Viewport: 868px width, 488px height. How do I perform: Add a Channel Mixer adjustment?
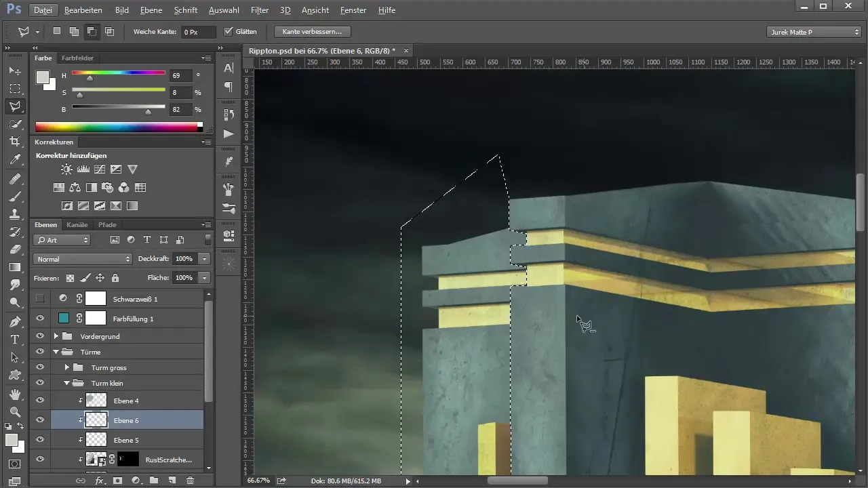124,188
